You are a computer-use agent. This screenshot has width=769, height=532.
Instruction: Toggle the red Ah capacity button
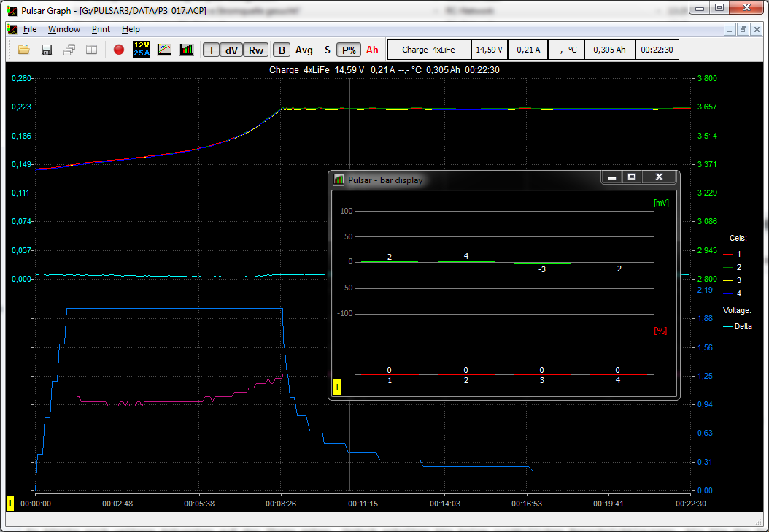coord(372,50)
